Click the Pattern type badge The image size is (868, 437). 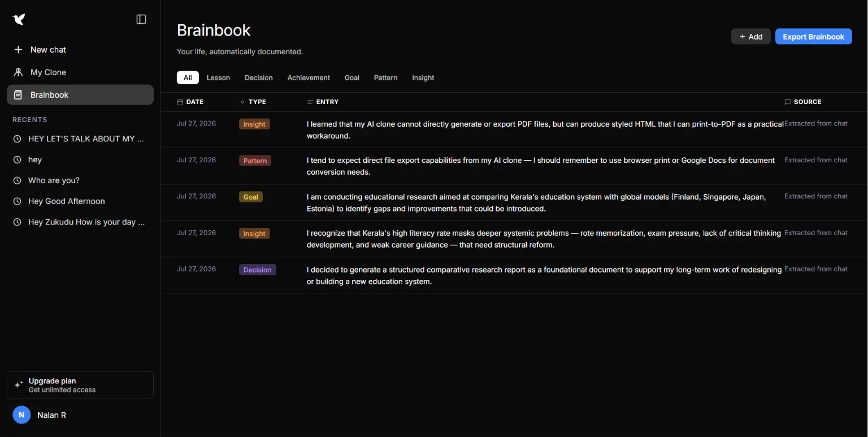click(x=255, y=161)
